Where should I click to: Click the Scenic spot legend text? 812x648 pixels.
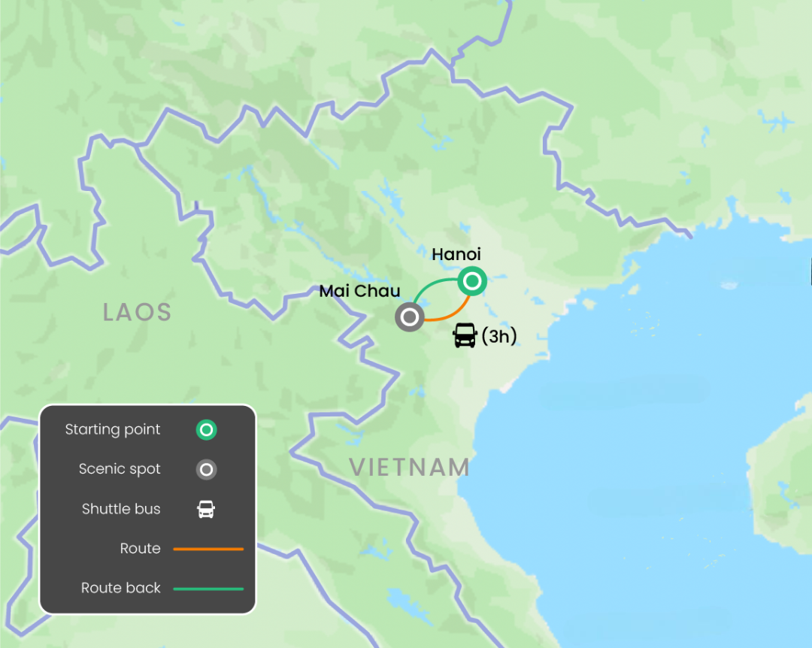click(x=120, y=469)
